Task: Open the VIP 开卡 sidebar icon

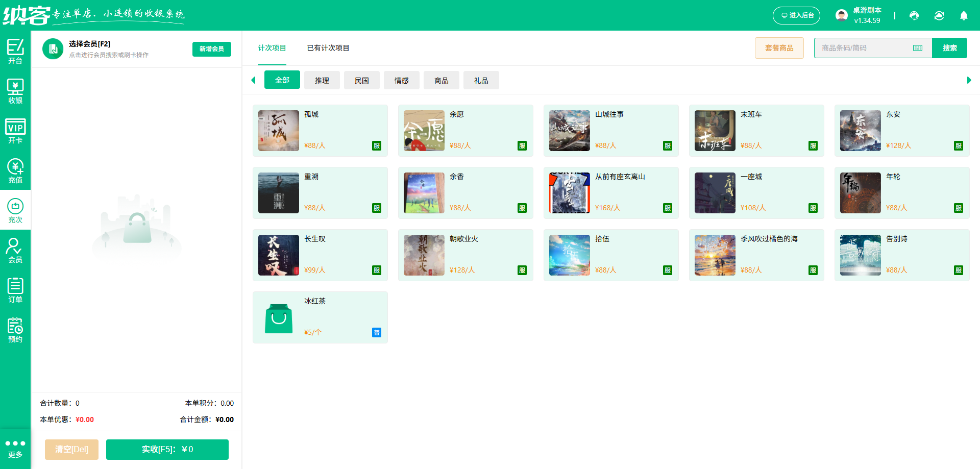Action: (15, 131)
